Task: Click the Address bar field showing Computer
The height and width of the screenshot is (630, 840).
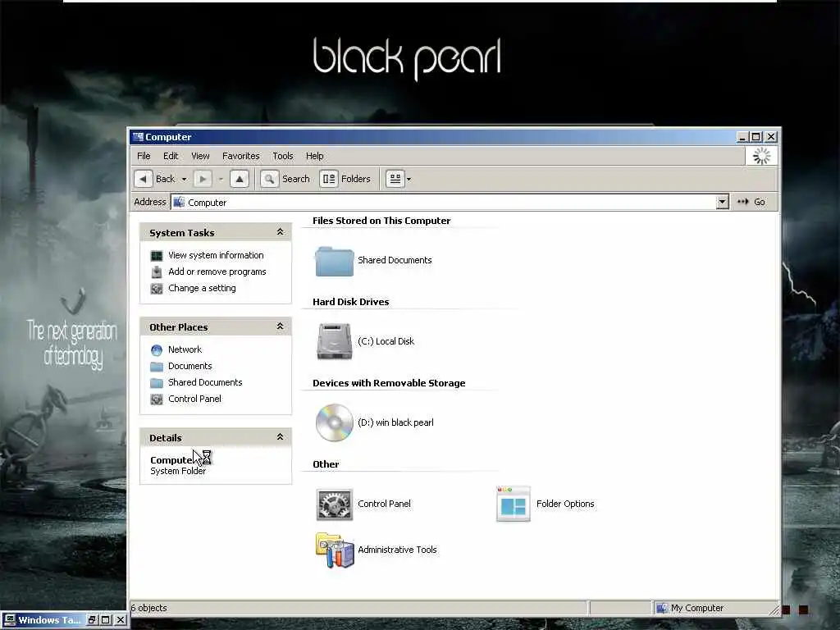Action: tap(450, 202)
